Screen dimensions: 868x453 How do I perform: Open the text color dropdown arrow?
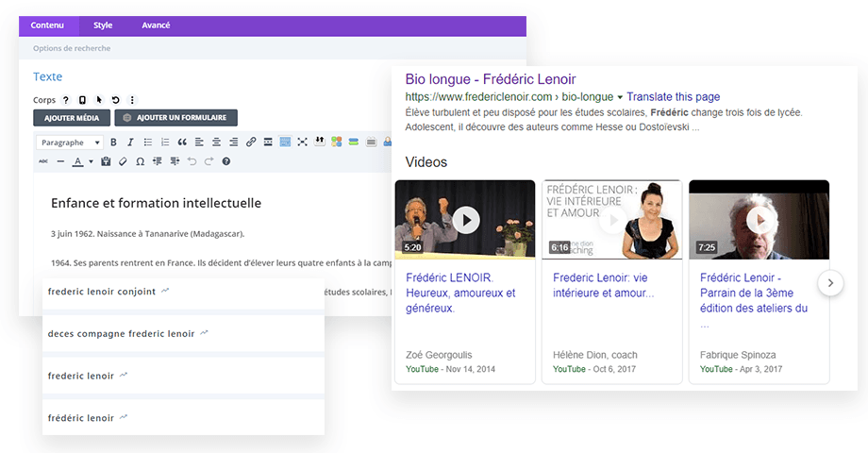pyautogui.click(x=91, y=161)
